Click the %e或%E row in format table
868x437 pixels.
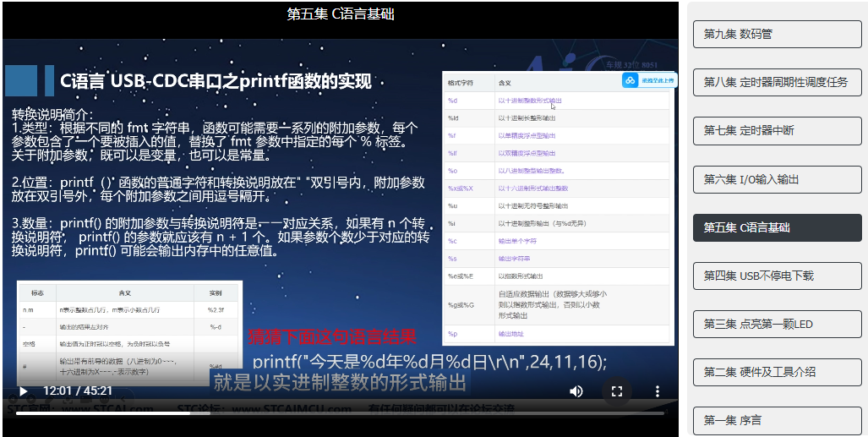[557, 276]
